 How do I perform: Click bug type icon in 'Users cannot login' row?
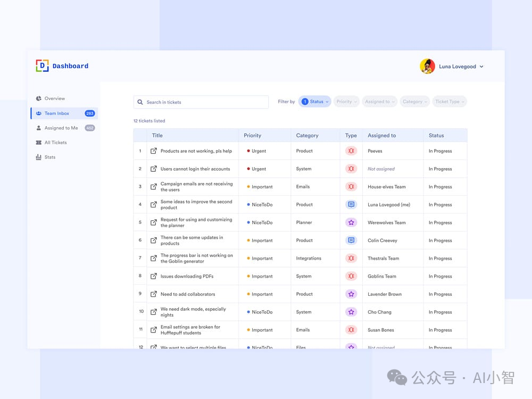[351, 169]
